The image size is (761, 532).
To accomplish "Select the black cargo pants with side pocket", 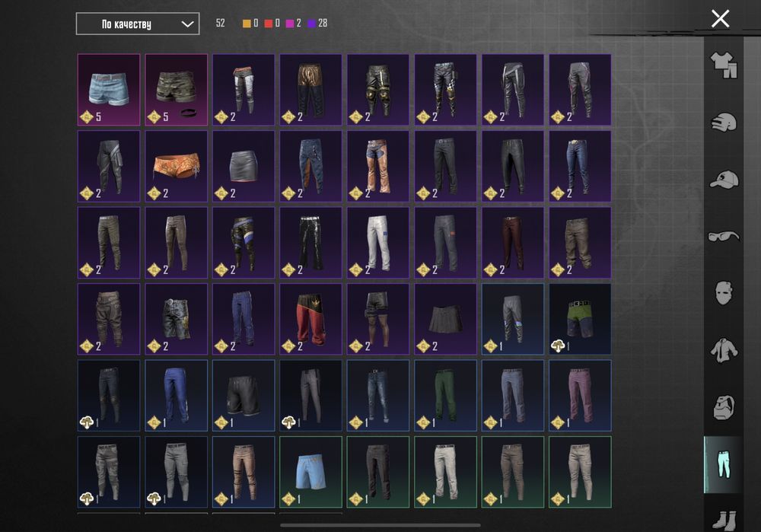I will point(109,166).
